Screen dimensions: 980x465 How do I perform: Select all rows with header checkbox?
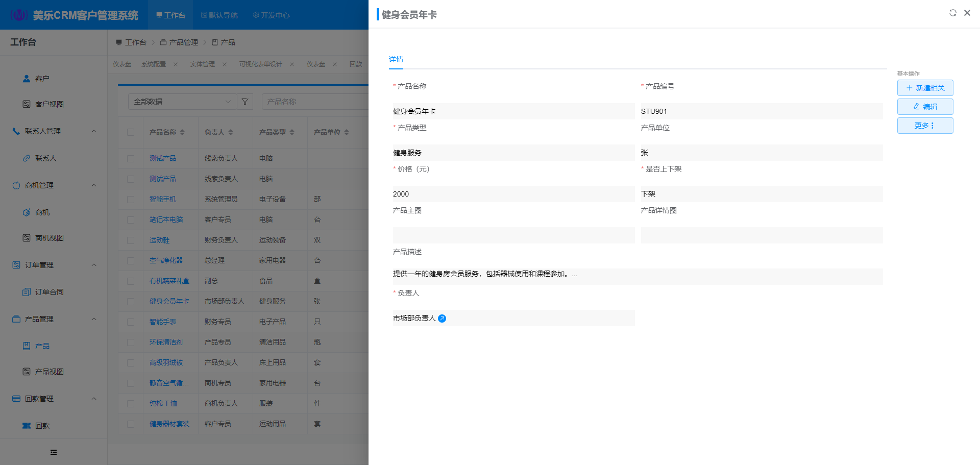coord(131,132)
